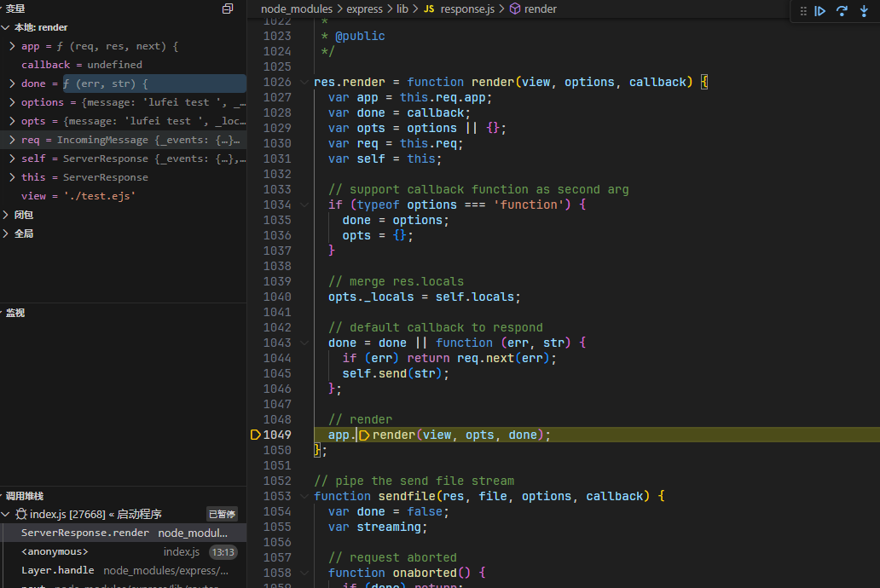
Task: Expand the req IncomingMessage variable
Action: 12,140
